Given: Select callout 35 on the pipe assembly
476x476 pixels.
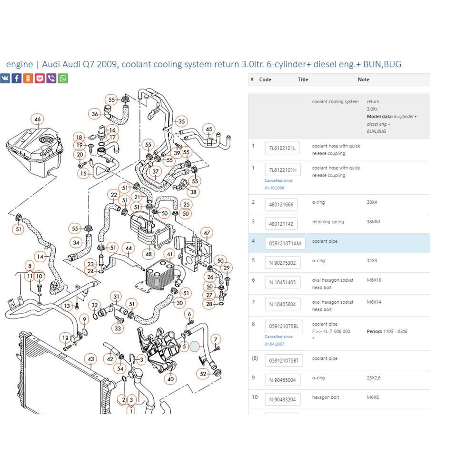Looking at the screenshot, I should pyautogui.click(x=181, y=121).
